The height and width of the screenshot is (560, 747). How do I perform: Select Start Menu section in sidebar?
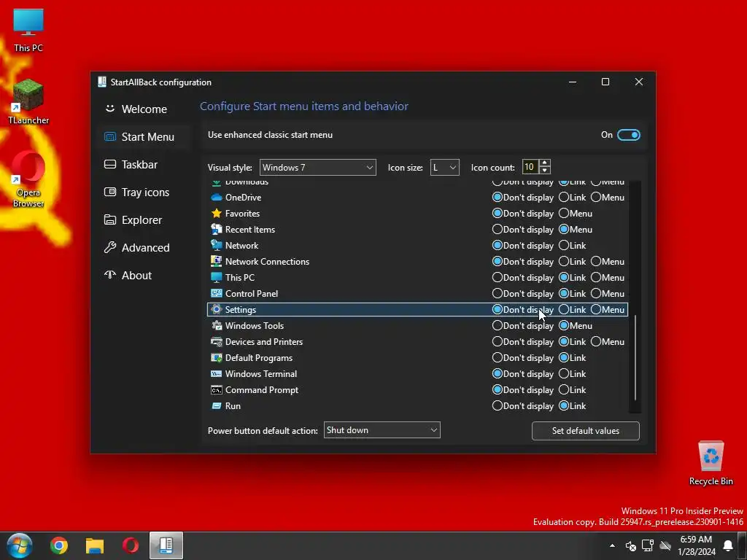pos(145,136)
